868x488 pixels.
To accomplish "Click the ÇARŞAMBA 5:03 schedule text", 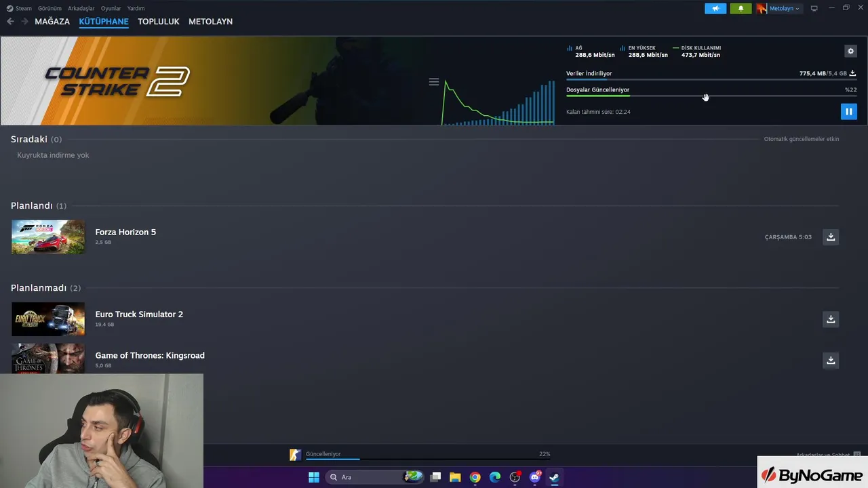I will (788, 237).
